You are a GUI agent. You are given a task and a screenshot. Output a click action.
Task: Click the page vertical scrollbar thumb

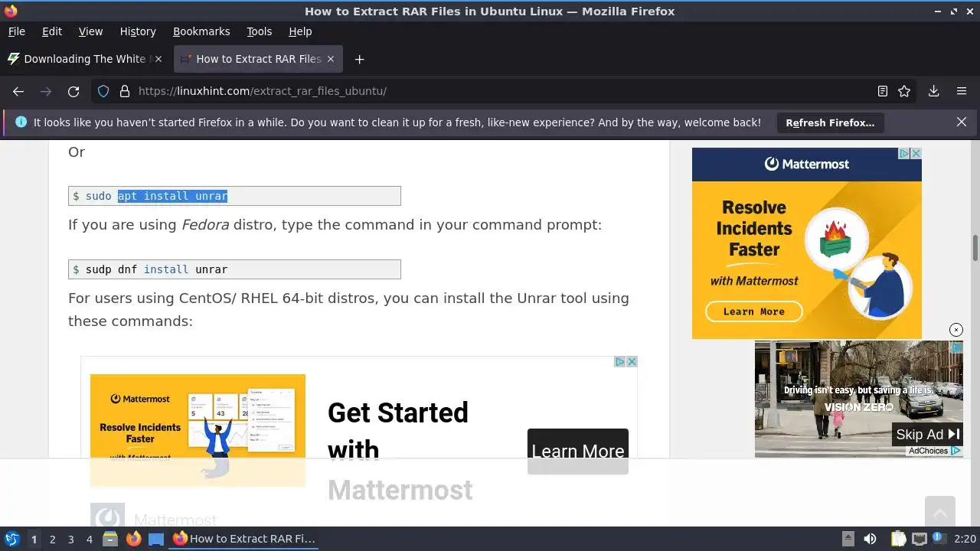[975, 248]
